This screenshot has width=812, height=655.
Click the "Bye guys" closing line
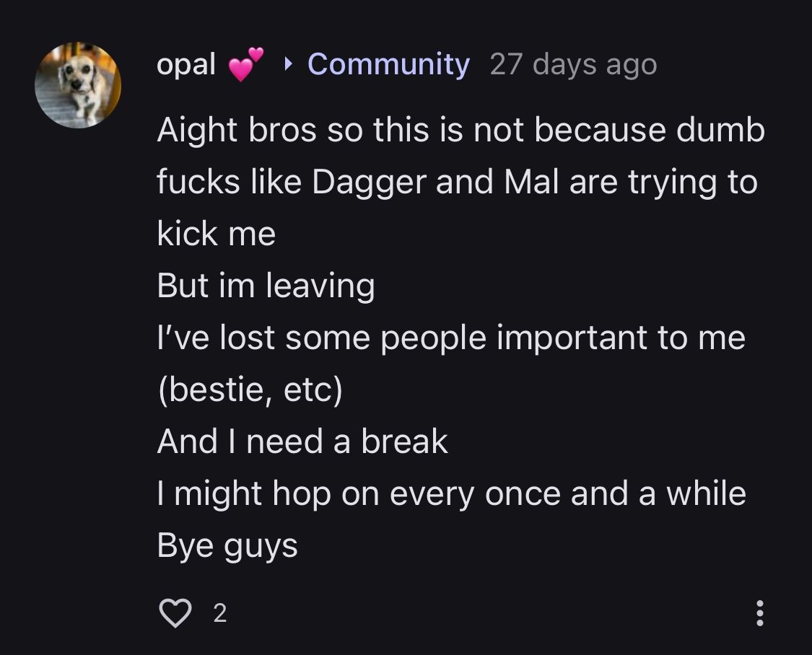pyautogui.click(x=227, y=546)
